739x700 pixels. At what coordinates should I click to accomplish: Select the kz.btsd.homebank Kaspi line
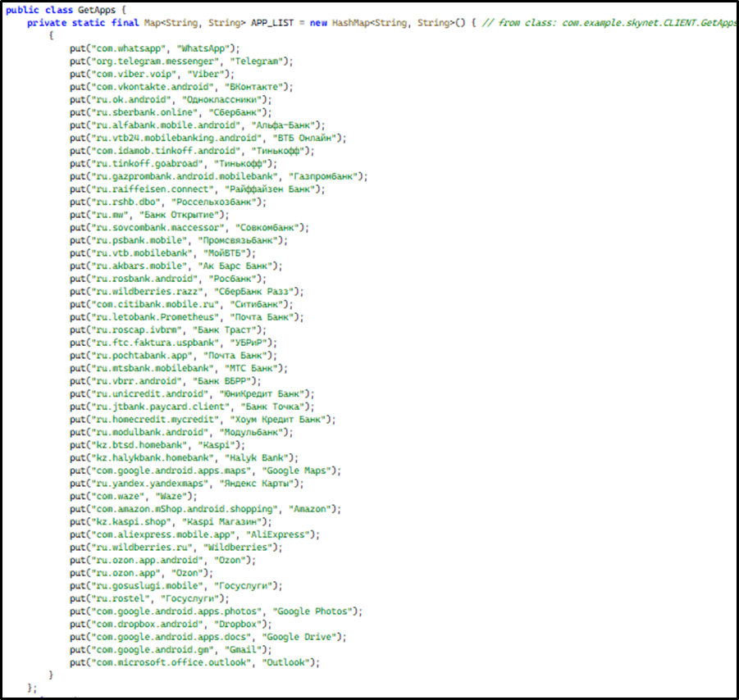click(x=157, y=445)
